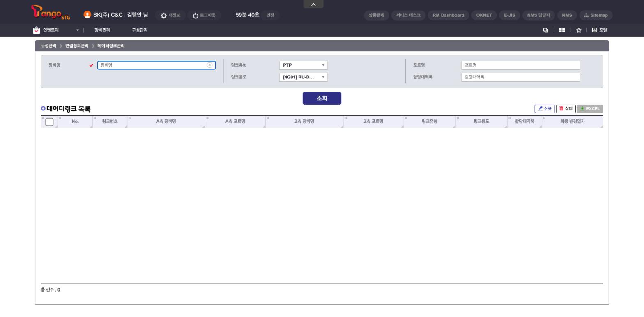Open the 구성관리 menu
644x317 pixels.
(x=140, y=30)
